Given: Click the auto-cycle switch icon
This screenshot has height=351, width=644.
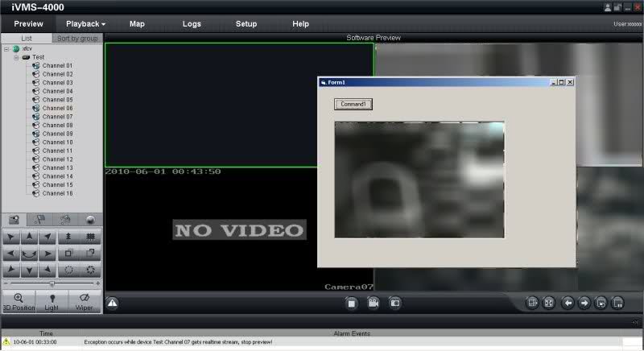Looking at the screenshot, I should pos(601,303).
